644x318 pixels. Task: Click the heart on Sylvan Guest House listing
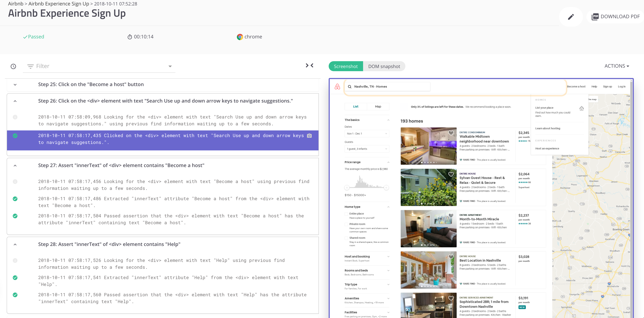click(x=451, y=174)
